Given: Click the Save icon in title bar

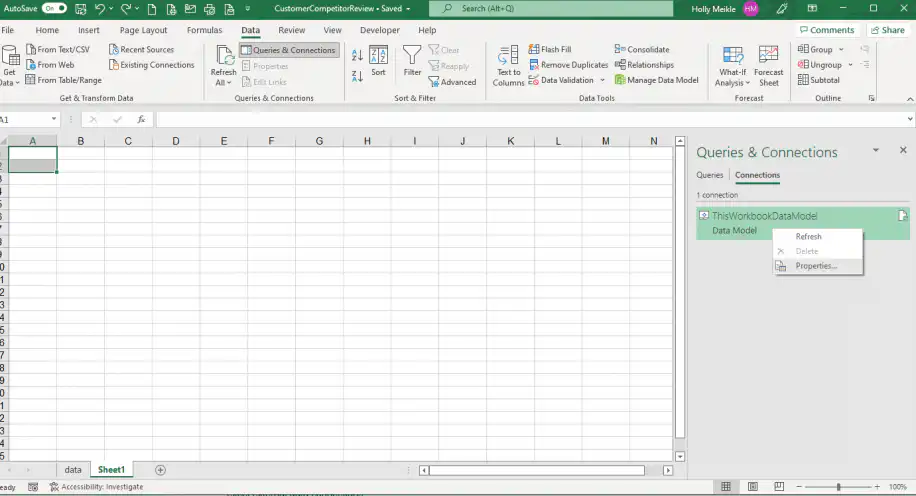Looking at the screenshot, I should 81,9.
